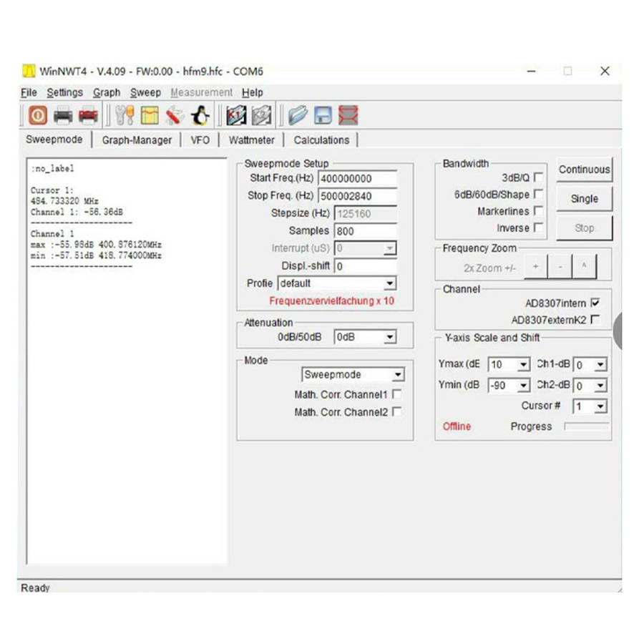Click the Swiss army knife icon
This screenshot has height=644, width=644.
coord(175,115)
